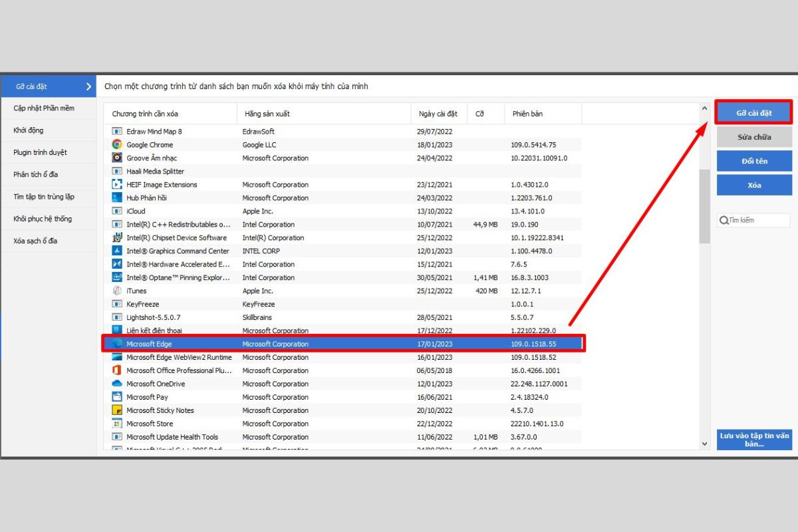Click the Microsoft Edge icon
The width and height of the screenshot is (798, 532).
point(117,344)
